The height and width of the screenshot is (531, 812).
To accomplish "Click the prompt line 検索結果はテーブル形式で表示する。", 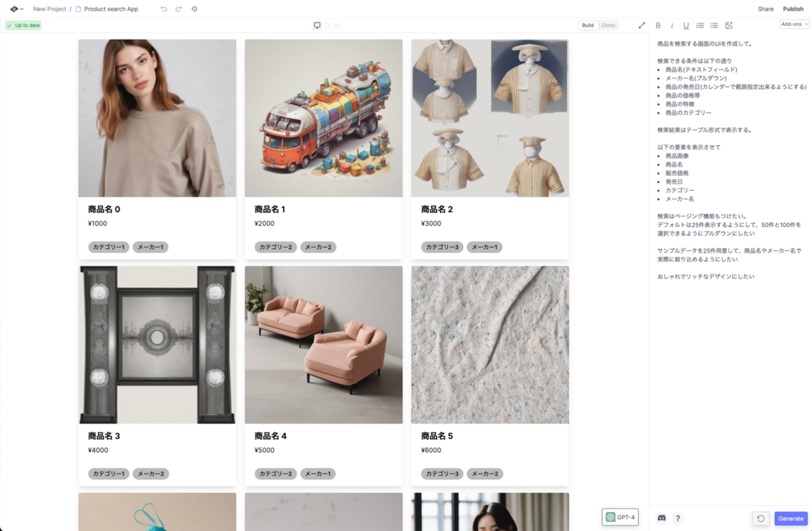I will click(705, 130).
